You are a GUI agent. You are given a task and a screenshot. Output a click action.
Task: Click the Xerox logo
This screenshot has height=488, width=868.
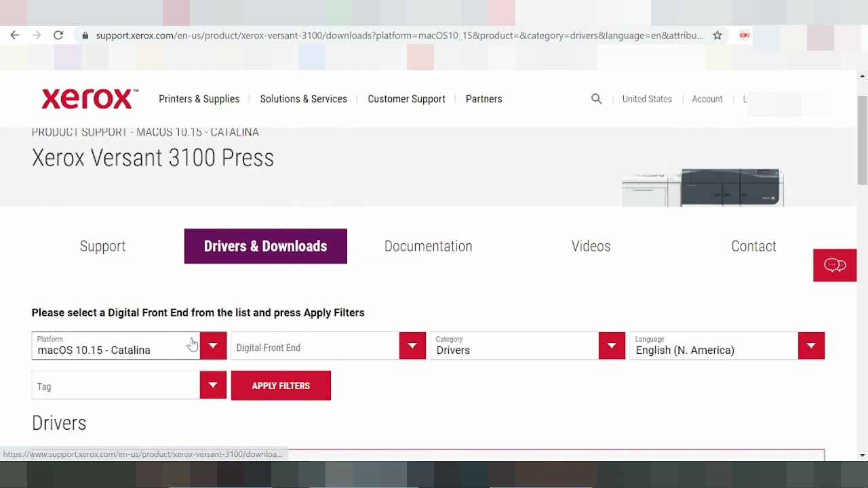point(90,99)
